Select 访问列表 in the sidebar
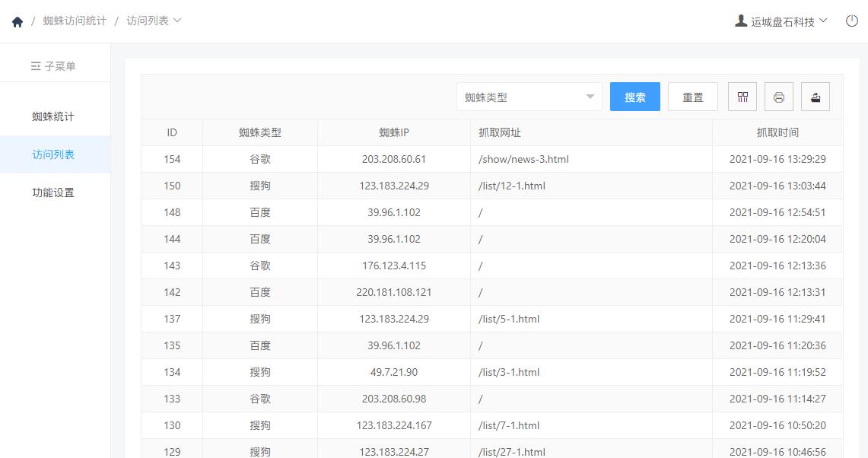The height and width of the screenshot is (458, 868). (53, 154)
